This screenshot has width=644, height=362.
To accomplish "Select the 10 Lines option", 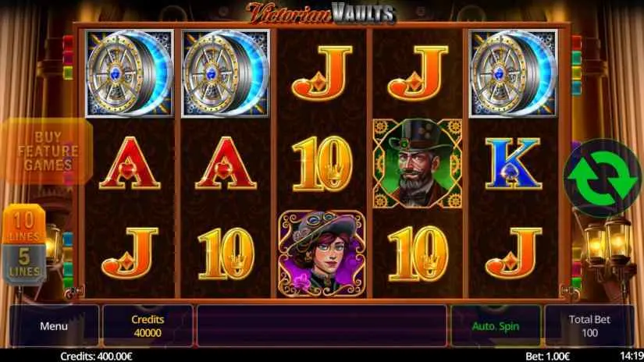I will 24,224.
